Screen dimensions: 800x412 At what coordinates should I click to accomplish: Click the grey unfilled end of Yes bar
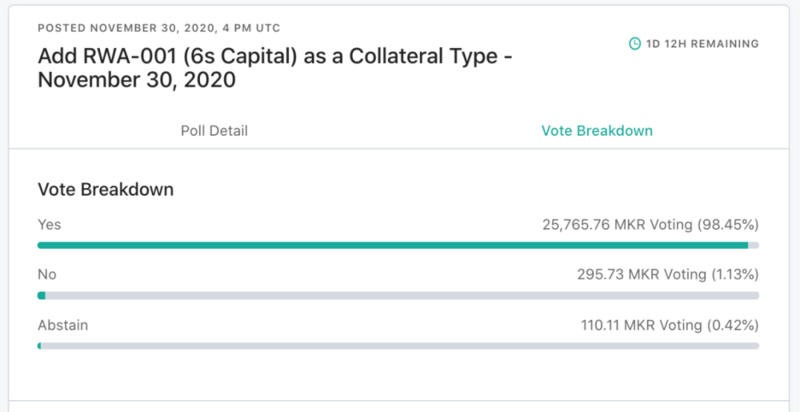tap(754, 245)
